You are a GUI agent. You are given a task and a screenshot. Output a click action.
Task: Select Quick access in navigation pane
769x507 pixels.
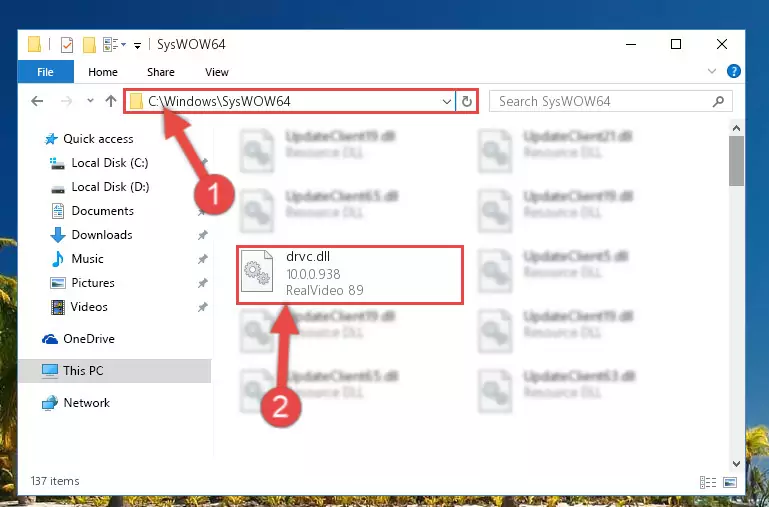tap(98, 139)
